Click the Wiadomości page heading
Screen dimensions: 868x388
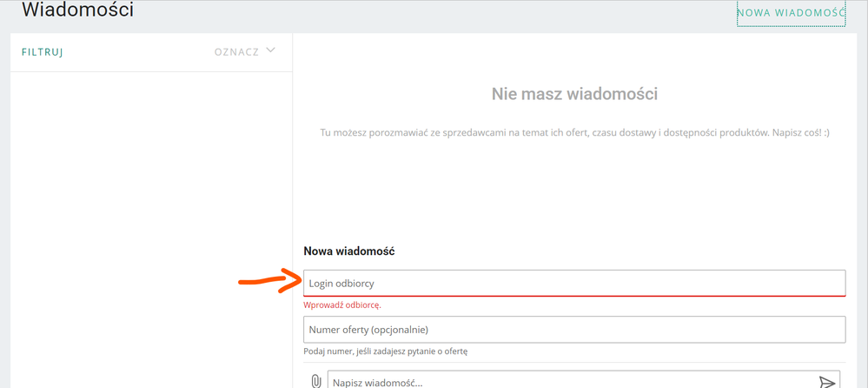[77, 10]
